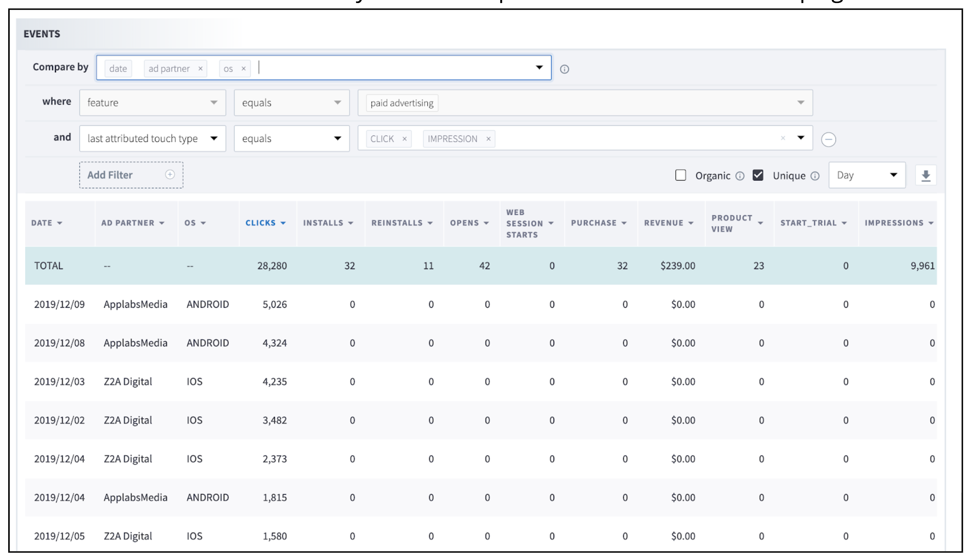Remove the IMPRESSION filter tag
Image resolution: width=970 pixels, height=560 pixels.
488,139
